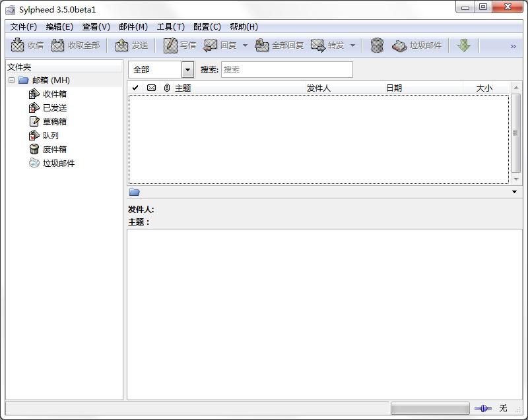Screen dimensions: 528x420
Task: Open the 工具(T) menu
Action: (x=170, y=27)
